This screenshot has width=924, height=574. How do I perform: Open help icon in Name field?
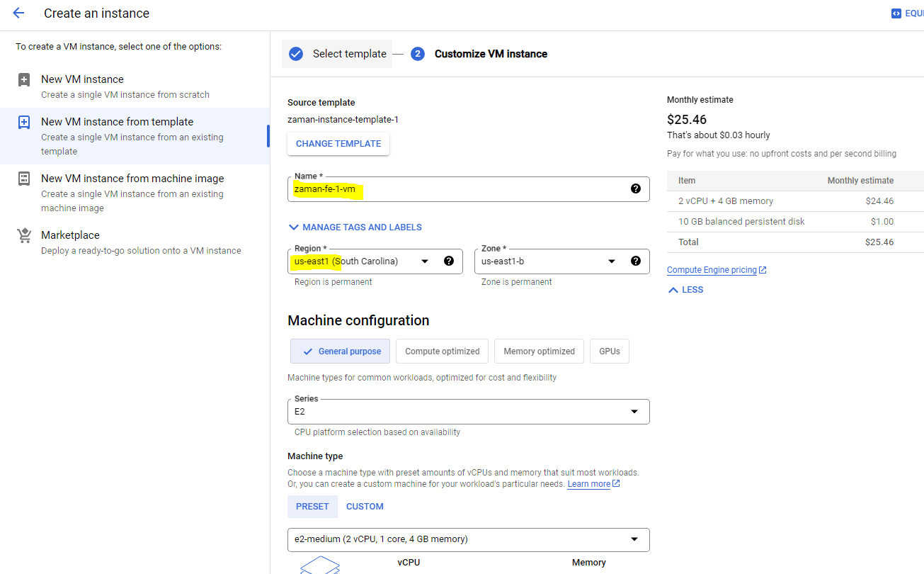coord(635,188)
